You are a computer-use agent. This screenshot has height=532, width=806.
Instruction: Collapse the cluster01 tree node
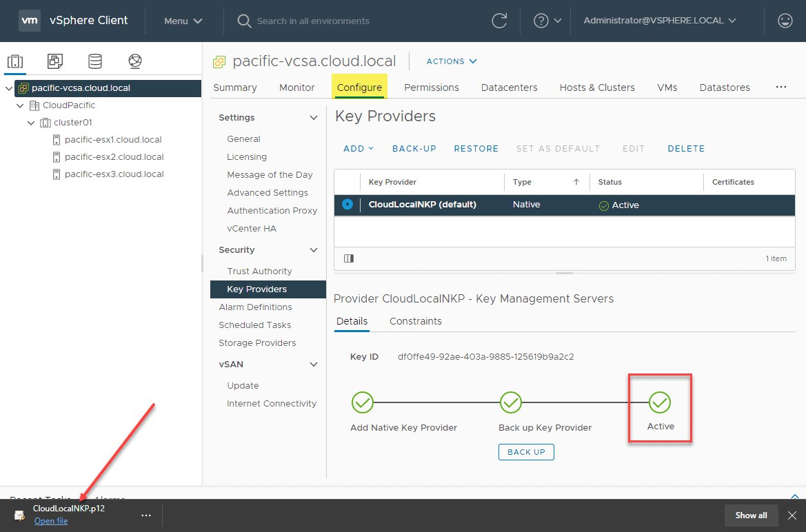point(31,123)
